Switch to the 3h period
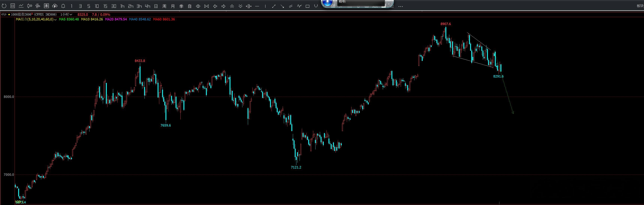Screen dimensions: 644x205 click(139, 6)
